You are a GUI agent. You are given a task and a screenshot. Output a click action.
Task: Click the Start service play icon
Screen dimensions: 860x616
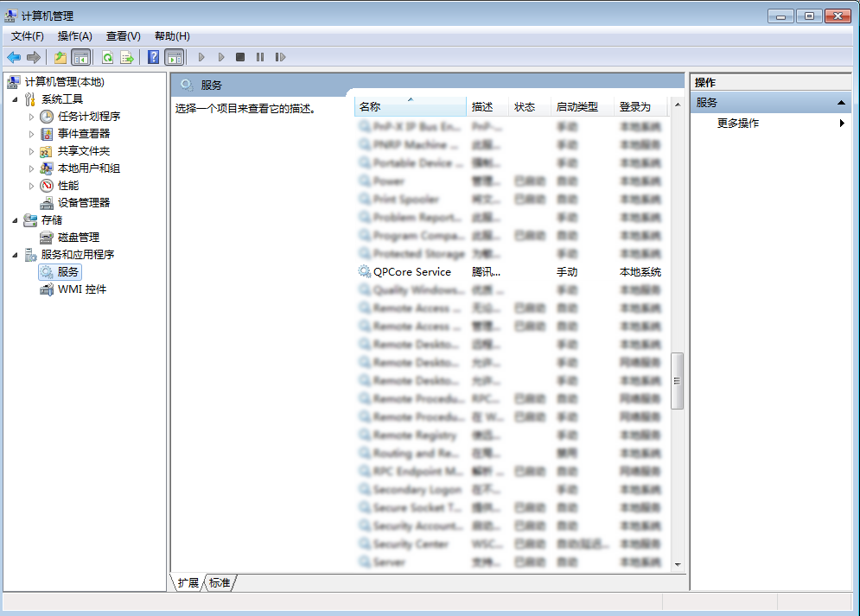(x=201, y=57)
